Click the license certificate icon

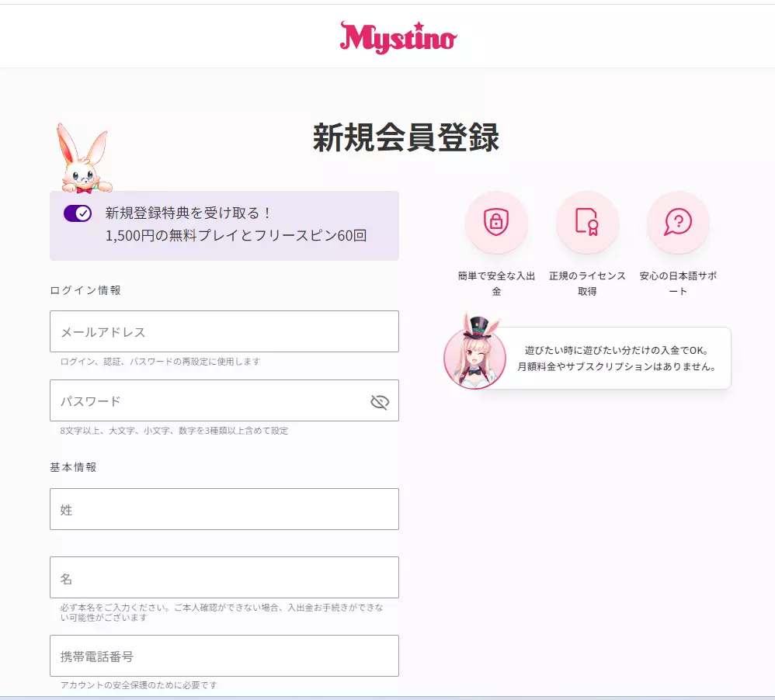point(587,222)
